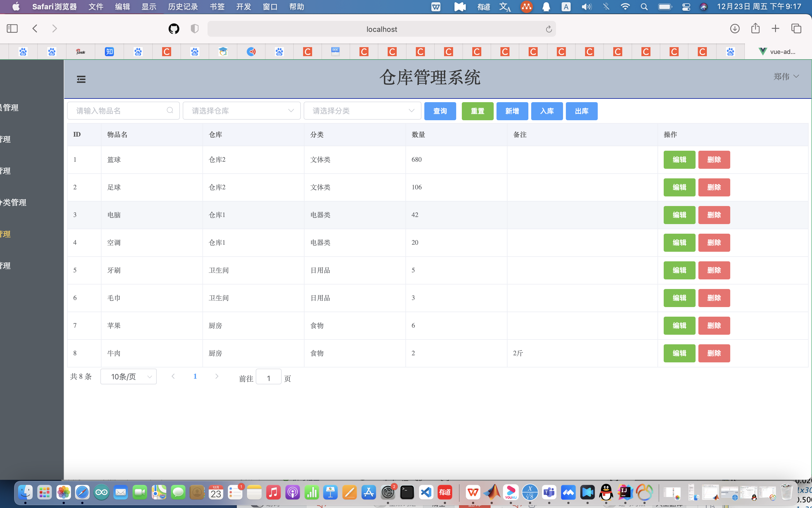Image resolution: width=812 pixels, height=508 pixels.
Task: Expand the 请选择仓库 dropdown
Action: tap(242, 111)
